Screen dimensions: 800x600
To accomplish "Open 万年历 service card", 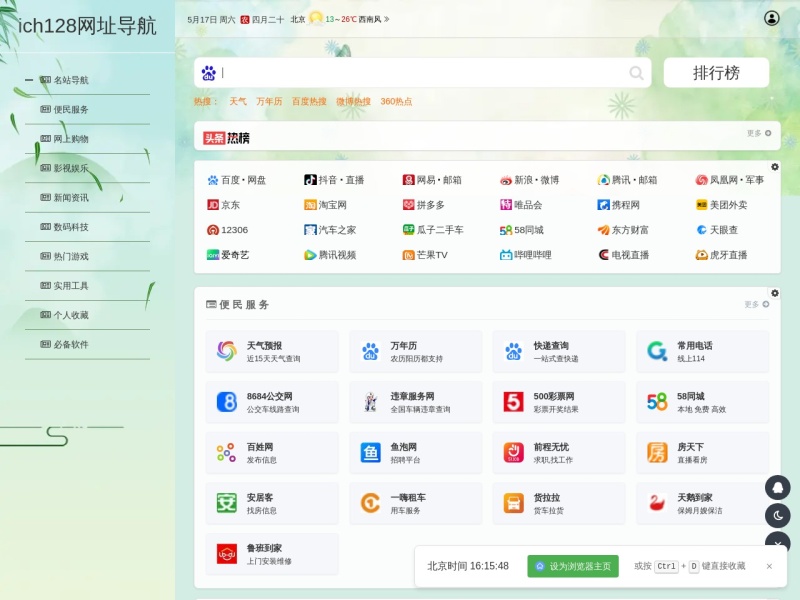I will click(x=415, y=352).
